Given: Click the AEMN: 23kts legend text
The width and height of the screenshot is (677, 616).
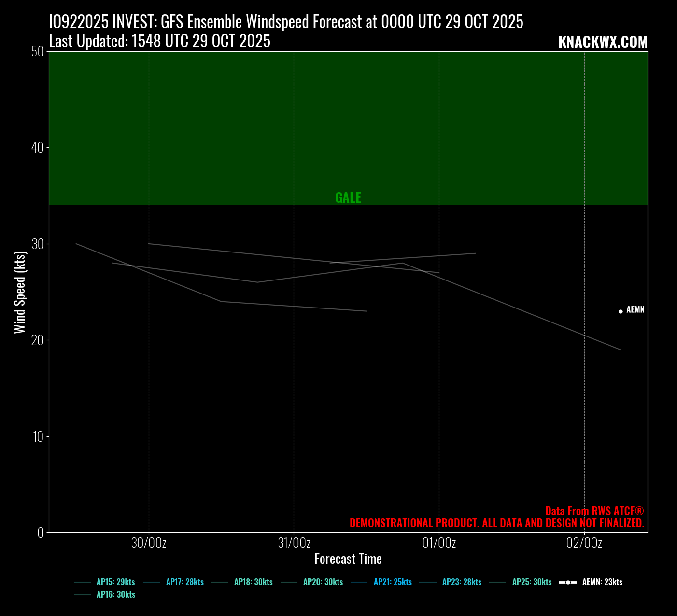Looking at the screenshot, I should click(602, 582).
